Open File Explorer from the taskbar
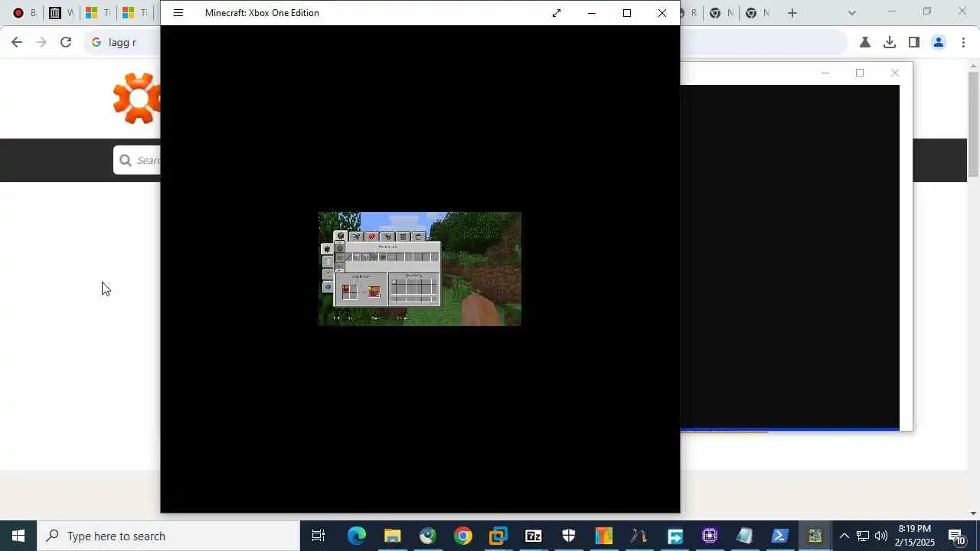Image resolution: width=980 pixels, height=551 pixels. (392, 536)
